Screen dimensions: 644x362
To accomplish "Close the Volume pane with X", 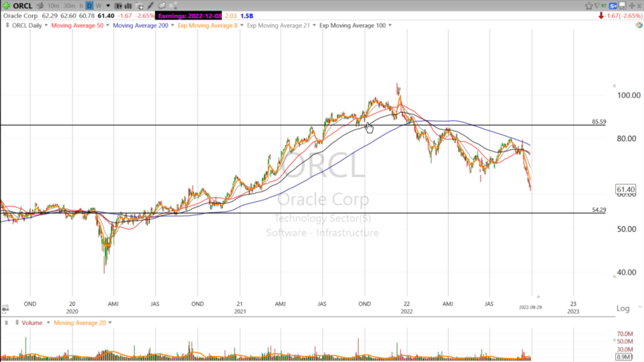I will pyautogui.click(x=6, y=322).
